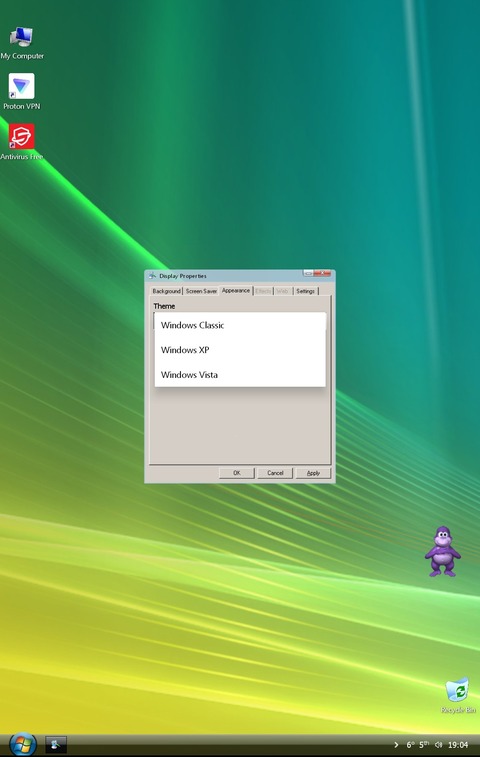The height and width of the screenshot is (757, 480).
Task: Choose Windows Vista from theme list
Action: pos(240,374)
